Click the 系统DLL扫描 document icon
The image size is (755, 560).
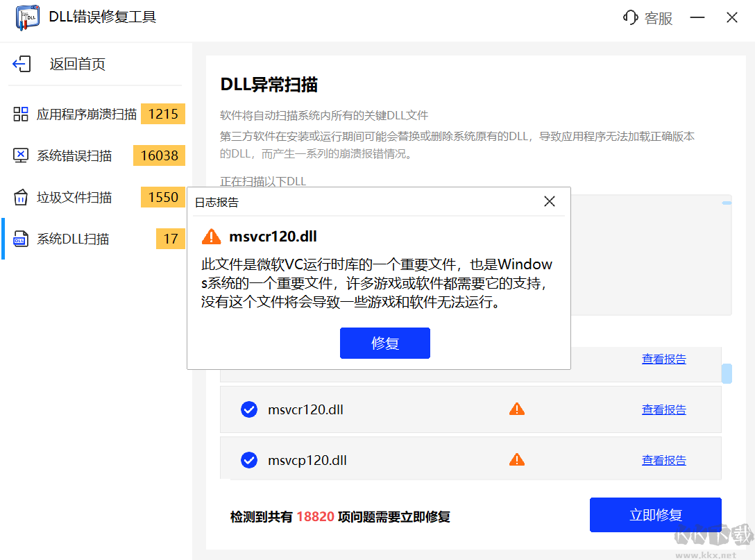(20, 239)
